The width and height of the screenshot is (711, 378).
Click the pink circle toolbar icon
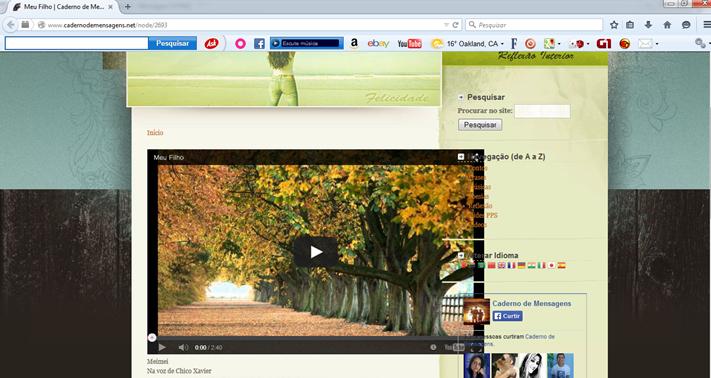tap(240, 44)
